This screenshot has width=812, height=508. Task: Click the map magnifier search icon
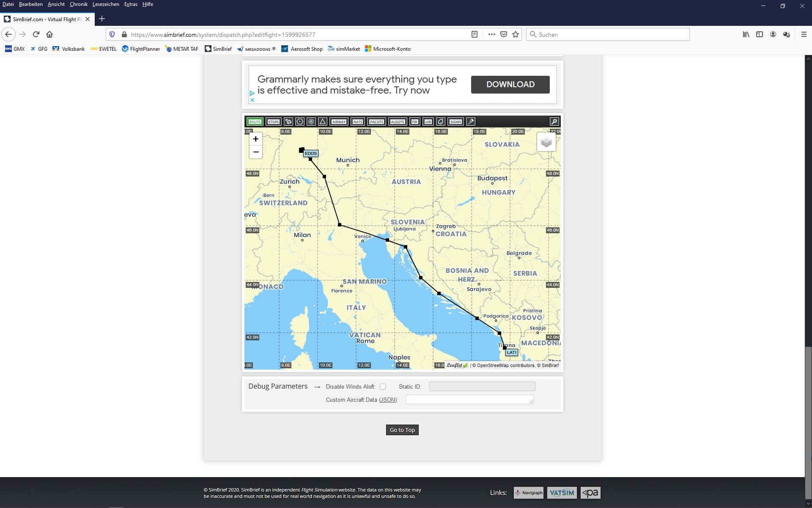click(x=554, y=122)
